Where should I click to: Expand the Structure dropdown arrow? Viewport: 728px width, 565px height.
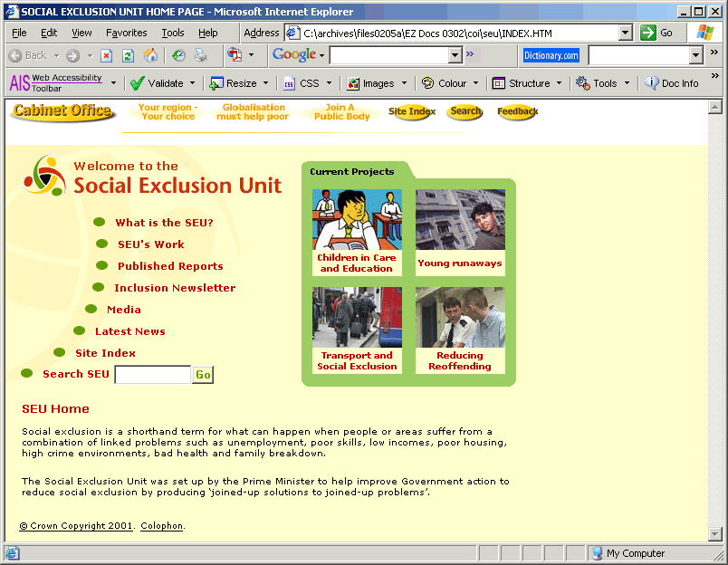coord(559,83)
